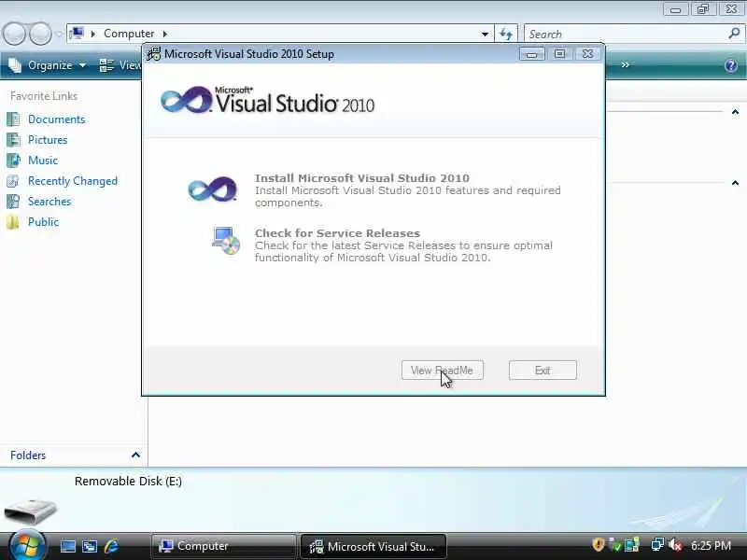The image size is (747, 560).
Task: Open Public favorite link
Action: [43, 222]
